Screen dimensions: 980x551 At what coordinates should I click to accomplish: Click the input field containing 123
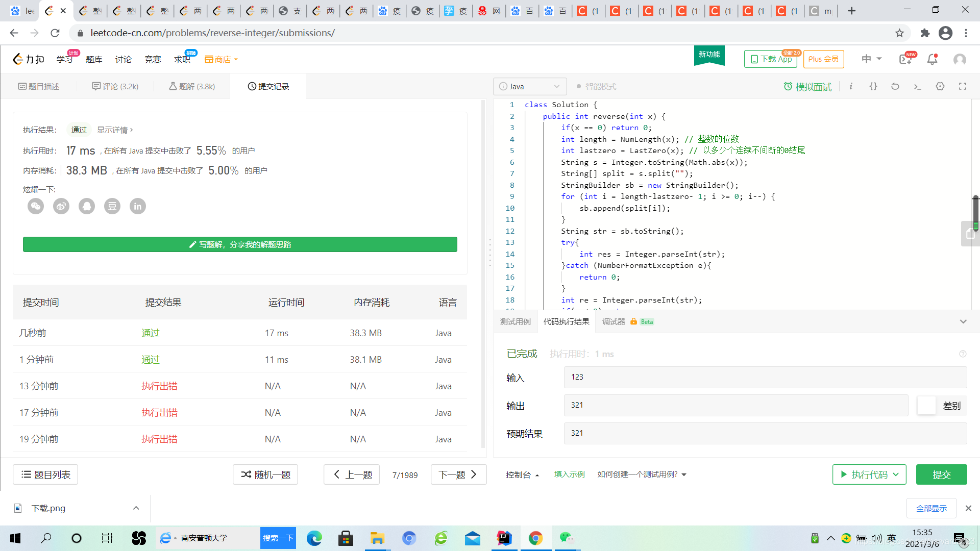pyautogui.click(x=765, y=377)
